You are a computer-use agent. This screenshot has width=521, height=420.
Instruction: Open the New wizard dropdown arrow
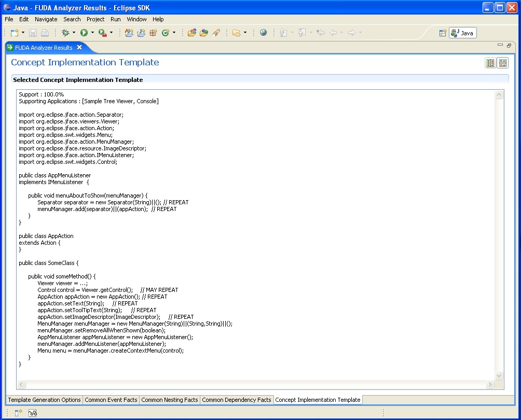click(x=23, y=33)
